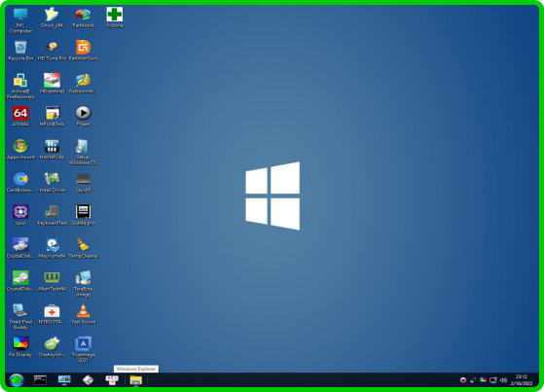Screen dimensions: 544x392
Task: Open the Recycle Bin
Action: (x=20, y=51)
